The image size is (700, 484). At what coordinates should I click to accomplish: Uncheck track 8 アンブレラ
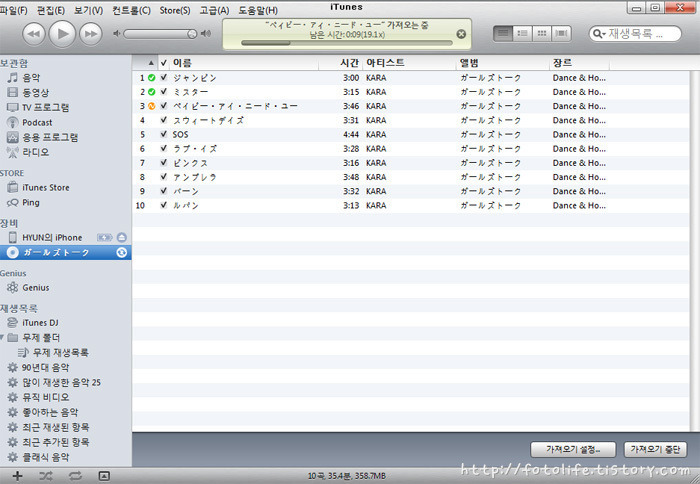pyautogui.click(x=164, y=177)
